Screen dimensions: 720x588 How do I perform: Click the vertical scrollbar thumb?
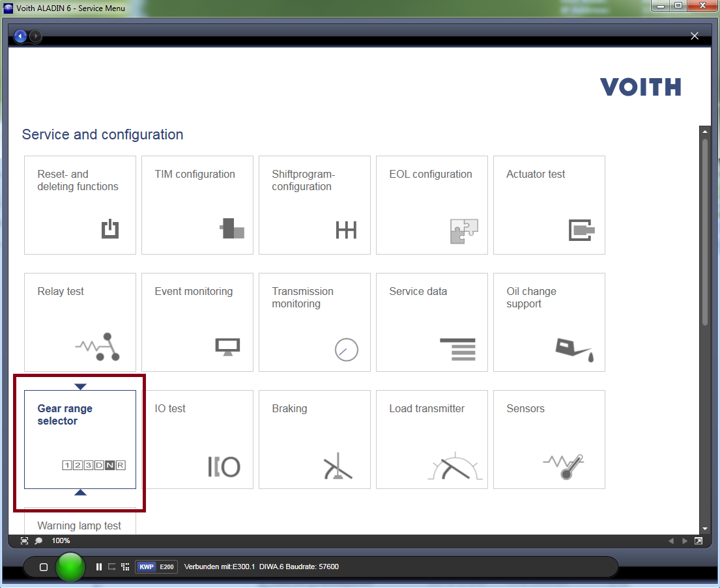(705, 232)
